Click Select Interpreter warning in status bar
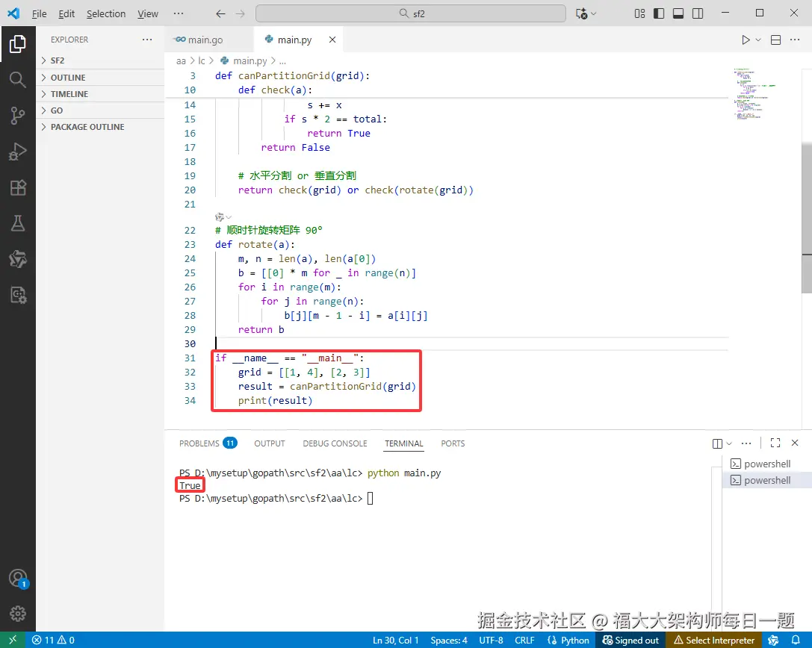 714,641
